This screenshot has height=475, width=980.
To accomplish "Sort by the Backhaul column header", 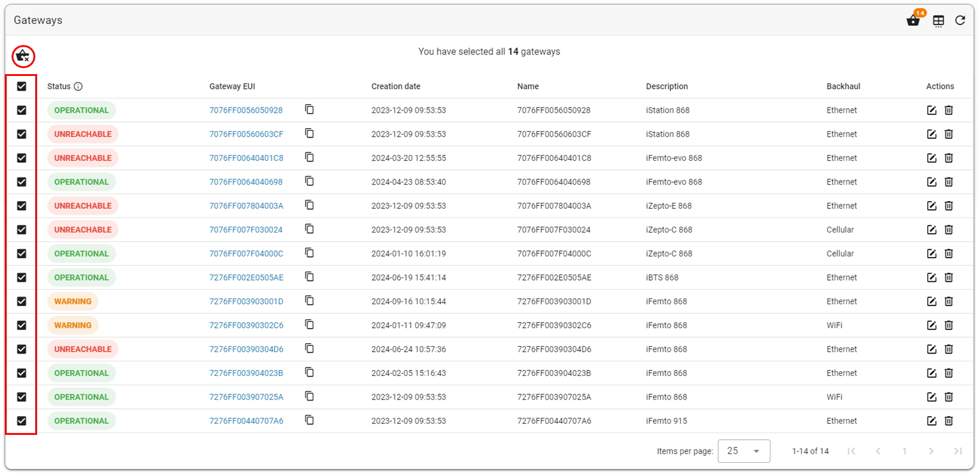I will (x=843, y=86).
